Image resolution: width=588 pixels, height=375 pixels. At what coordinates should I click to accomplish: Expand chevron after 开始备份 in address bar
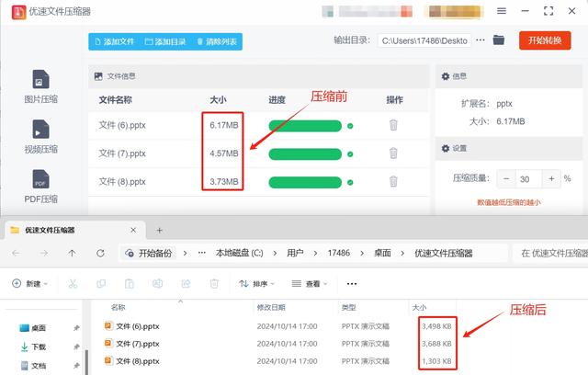click(185, 254)
